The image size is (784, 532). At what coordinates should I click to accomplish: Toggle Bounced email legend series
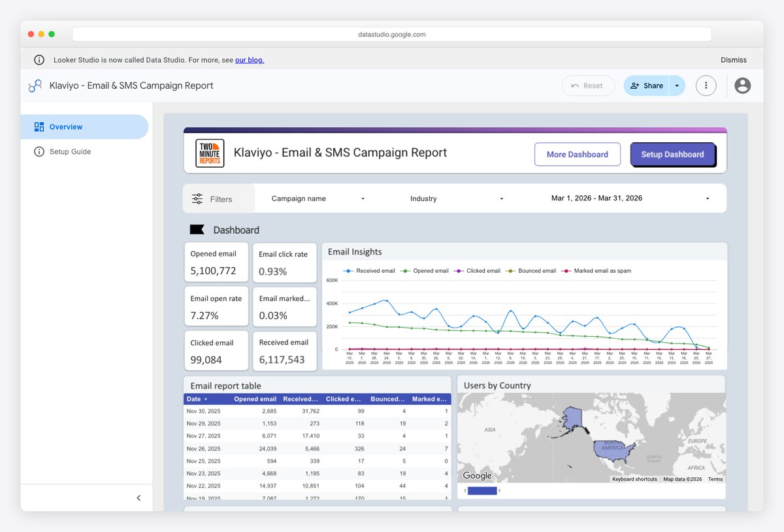531,270
